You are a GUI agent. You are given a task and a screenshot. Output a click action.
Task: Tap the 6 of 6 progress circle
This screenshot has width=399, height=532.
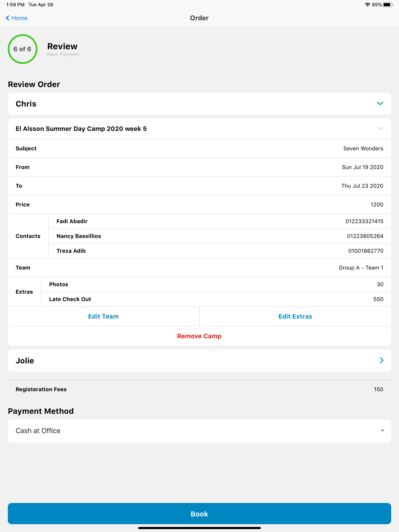[x=22, y=49]
